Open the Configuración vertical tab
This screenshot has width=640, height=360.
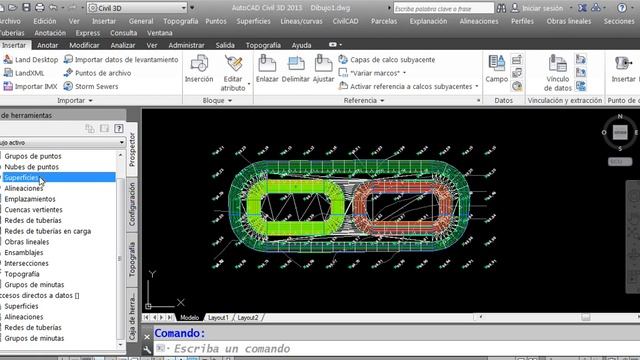[132, 204]
